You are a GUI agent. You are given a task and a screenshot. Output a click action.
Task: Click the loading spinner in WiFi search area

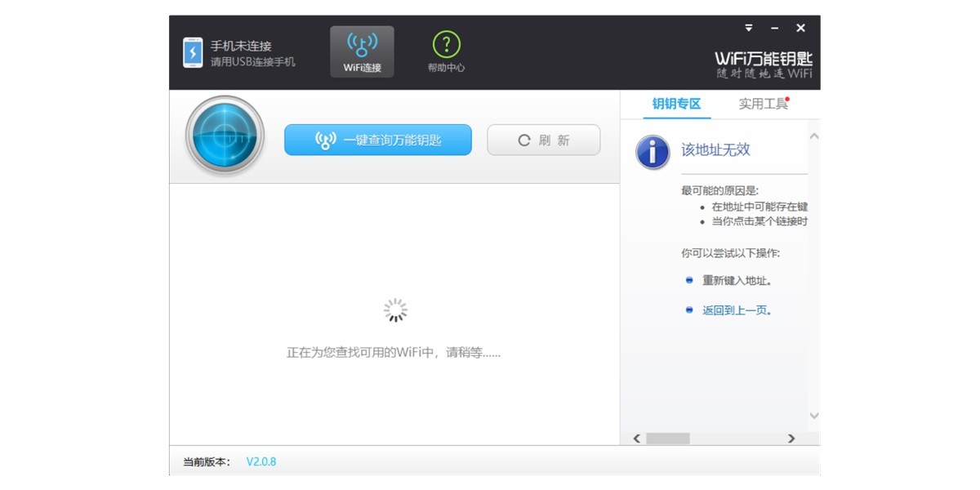[395, 310]
